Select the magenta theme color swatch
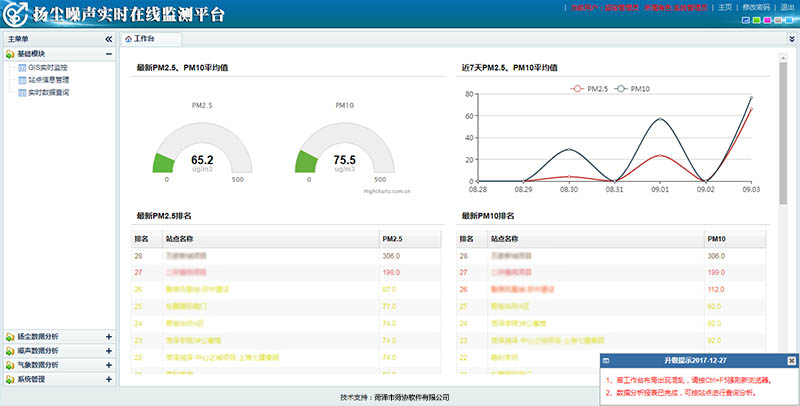Viewport: 800px width, 406px height. tap(767, 20)
